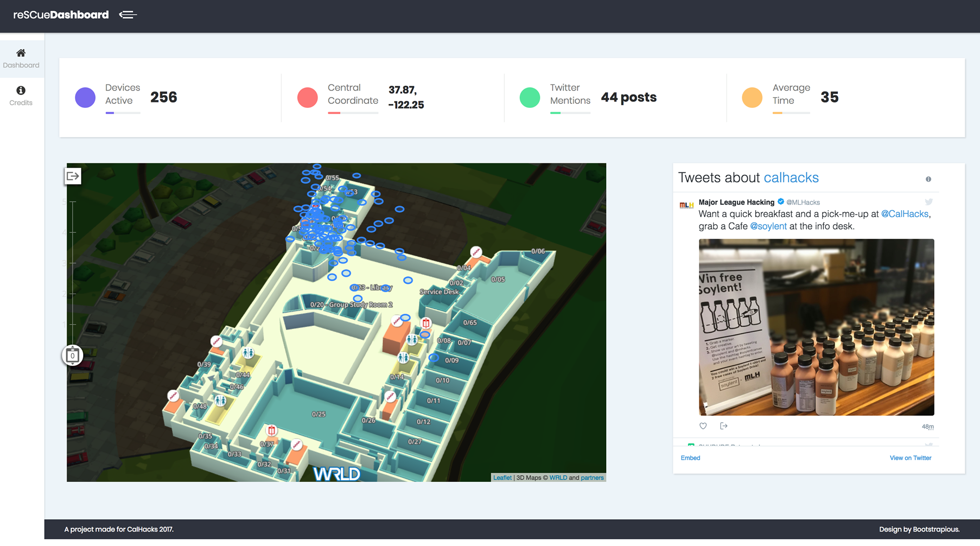Select the reSCueDashboard brand title

click(61, 15)
